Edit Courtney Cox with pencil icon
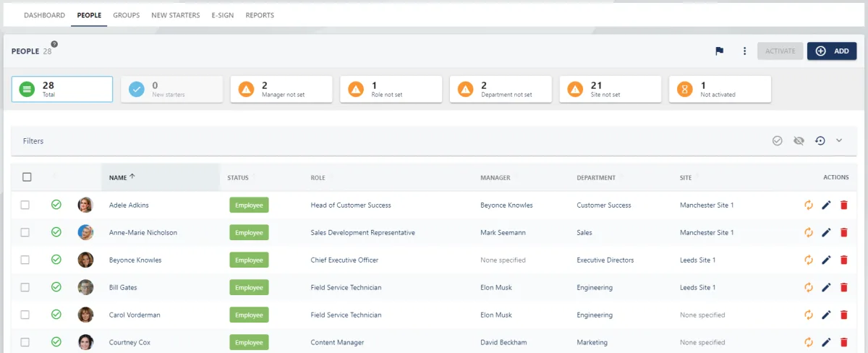 826,343
